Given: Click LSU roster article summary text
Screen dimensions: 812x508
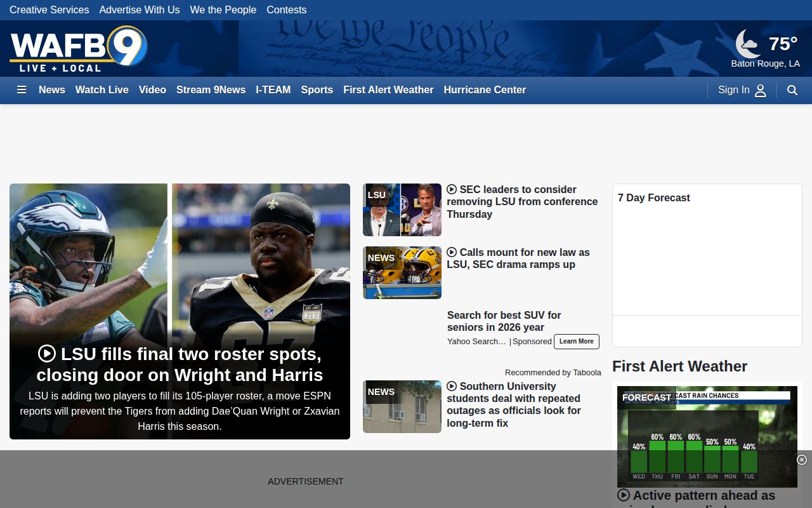Looking at the screenshot, I should [x=180, y=411].
